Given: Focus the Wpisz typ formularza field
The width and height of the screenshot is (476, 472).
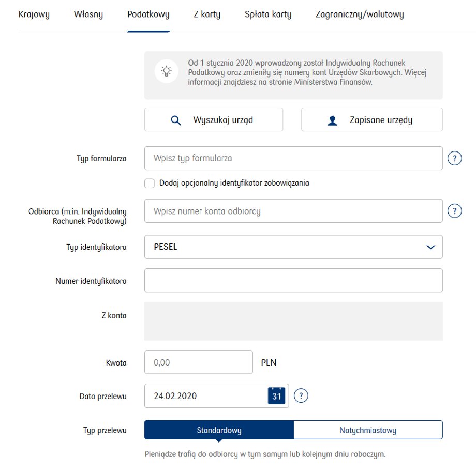Looking at the screenshot, I should point(293,158).
